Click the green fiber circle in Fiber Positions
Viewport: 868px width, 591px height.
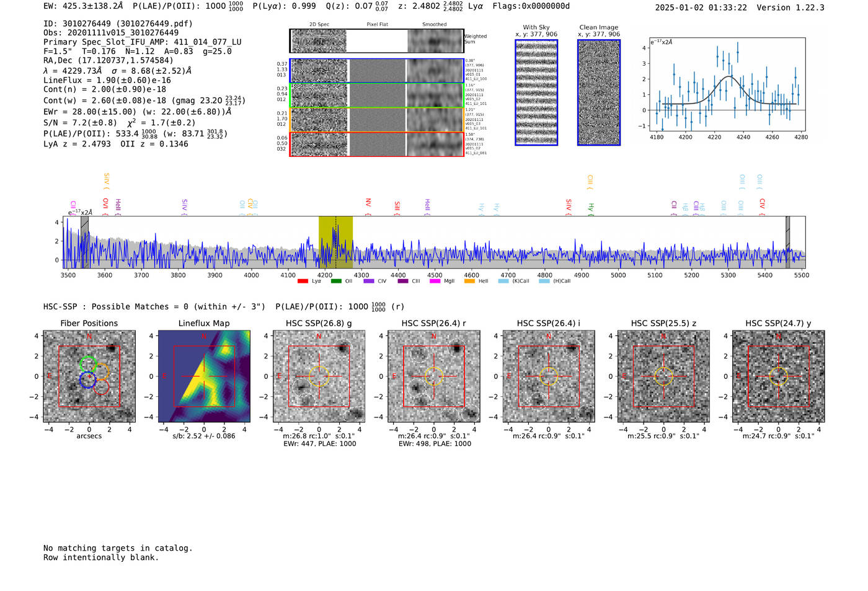tap(89, 364)
